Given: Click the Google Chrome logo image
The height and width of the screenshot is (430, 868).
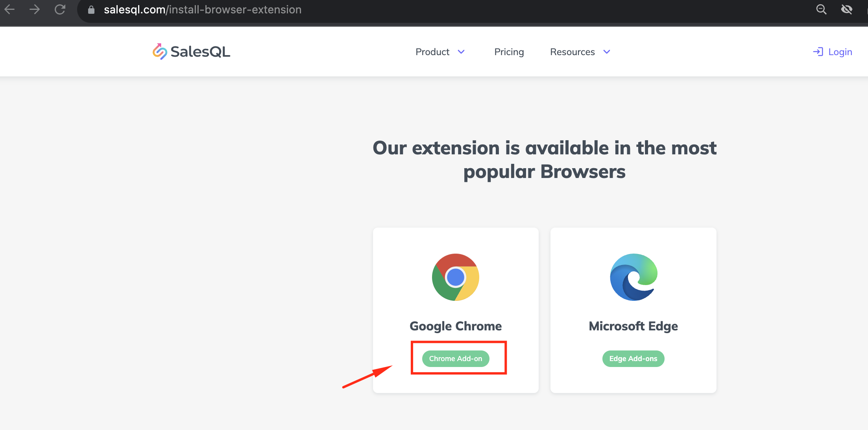Looking at the screenshot, I should [456, 277].
